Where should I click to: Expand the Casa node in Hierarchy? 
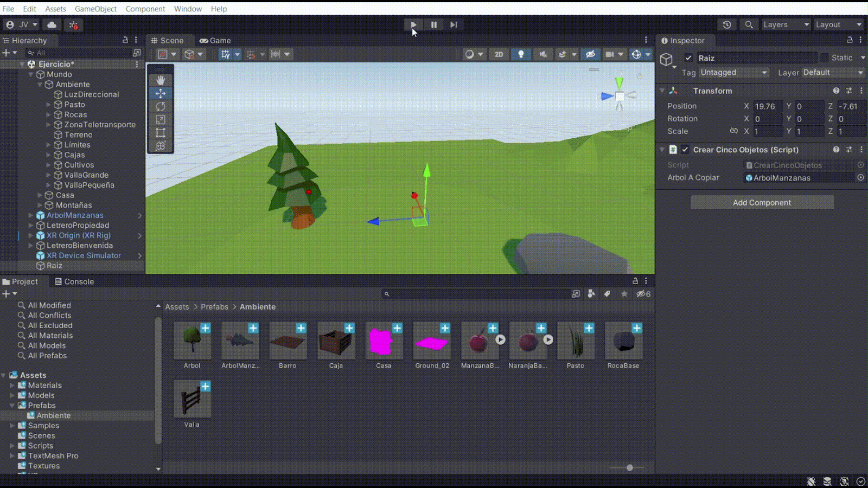coord(40,195)
